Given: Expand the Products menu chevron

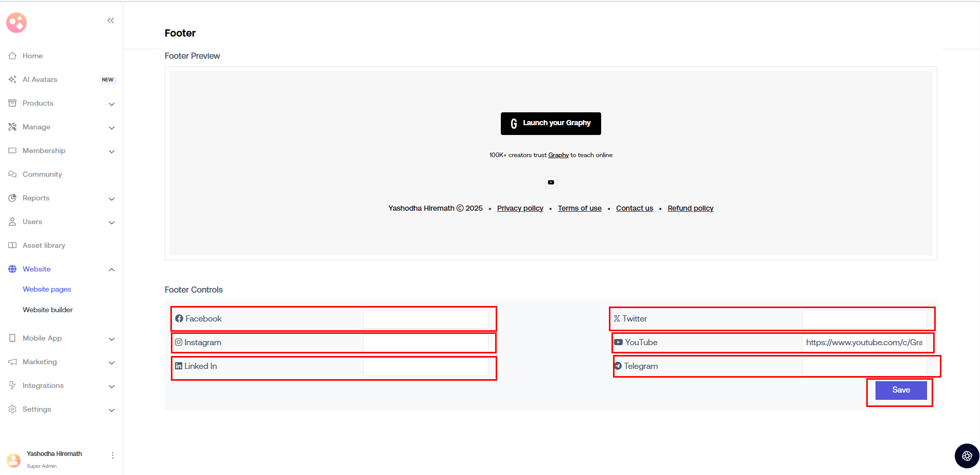Looking at the screenshot, I should pos(112,104).
